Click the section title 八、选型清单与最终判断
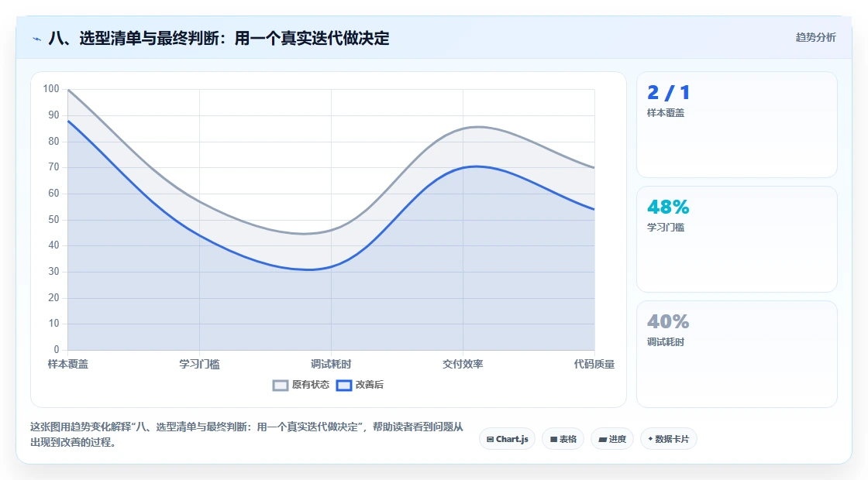 219,39
